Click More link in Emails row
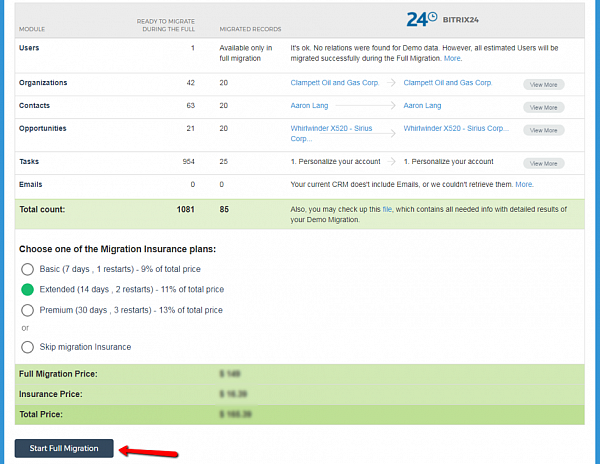600x464 pixels. click(524, 184)
